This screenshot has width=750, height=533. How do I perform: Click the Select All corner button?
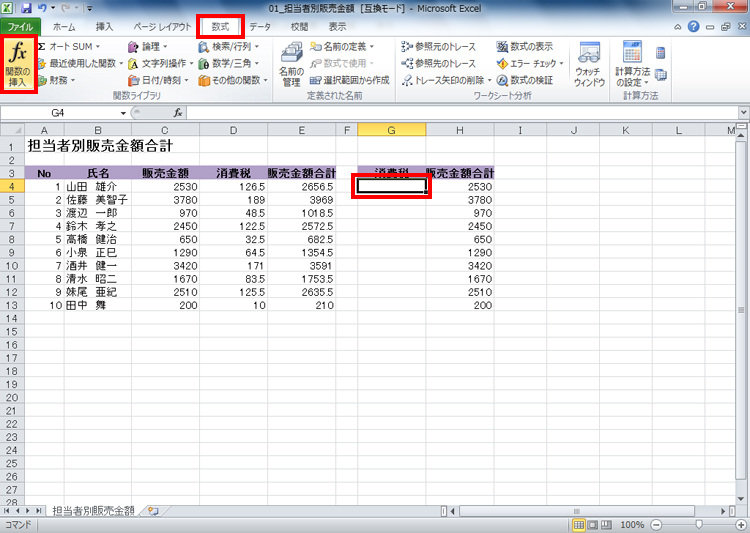click(12, 130)
